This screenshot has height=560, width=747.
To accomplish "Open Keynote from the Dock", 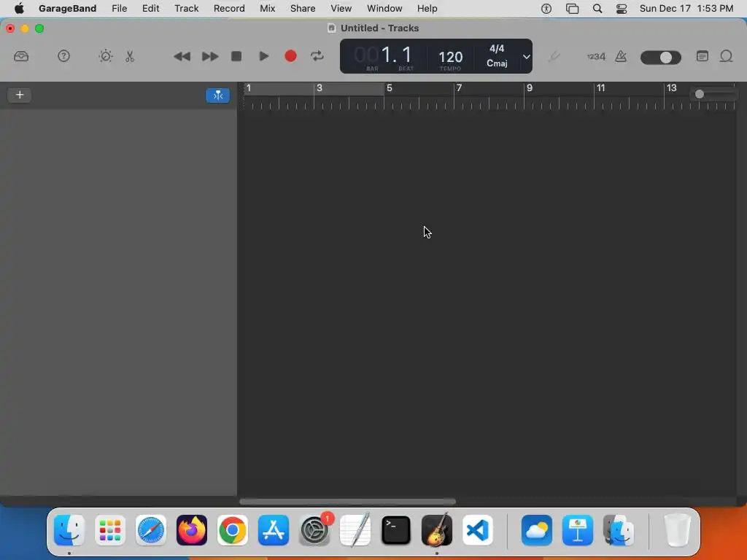I will (x=578, y=530).
